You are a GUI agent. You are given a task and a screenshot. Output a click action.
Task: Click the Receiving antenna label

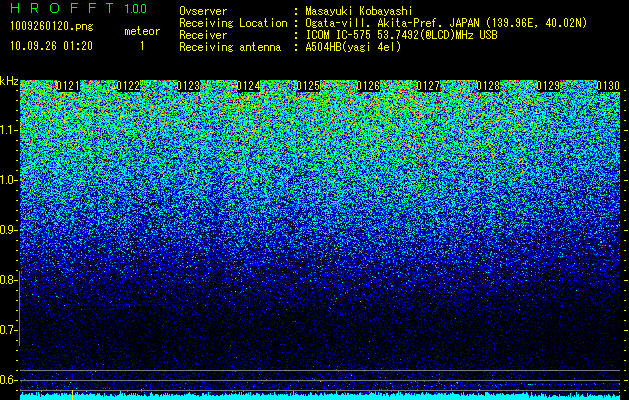coord(230,47)
